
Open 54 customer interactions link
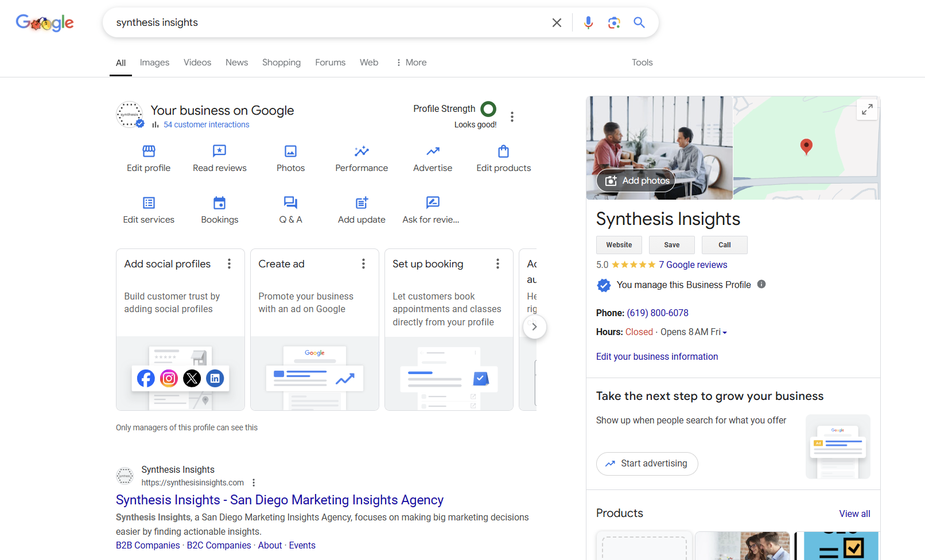[x=206, y=125]
